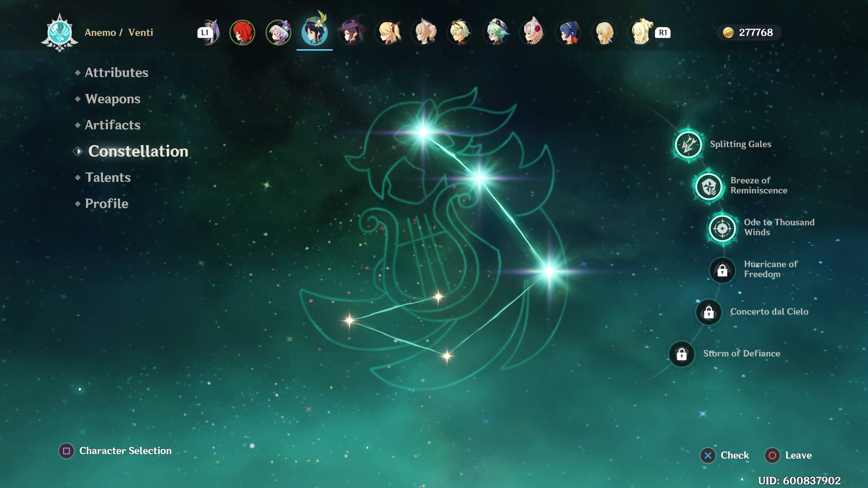The height and width of the screenshot is (488, 868).
Task: Switch to red-haired Diluc portrait
Action: [242, 33]
